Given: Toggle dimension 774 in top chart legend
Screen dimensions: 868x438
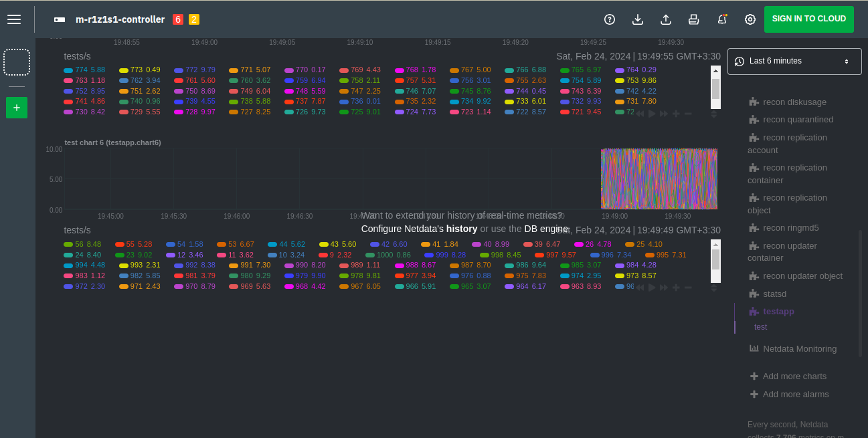Looking at the screenshot, I should click(x=80, y=70).
